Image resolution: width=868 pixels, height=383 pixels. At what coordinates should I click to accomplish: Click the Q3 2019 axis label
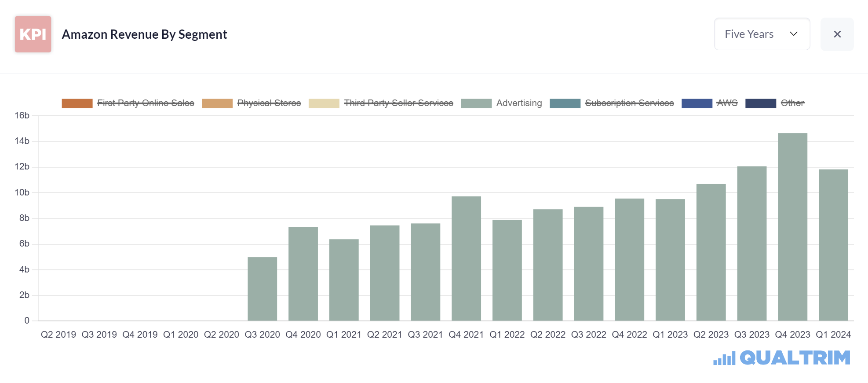pyautogui.click(x=99, y=335)
